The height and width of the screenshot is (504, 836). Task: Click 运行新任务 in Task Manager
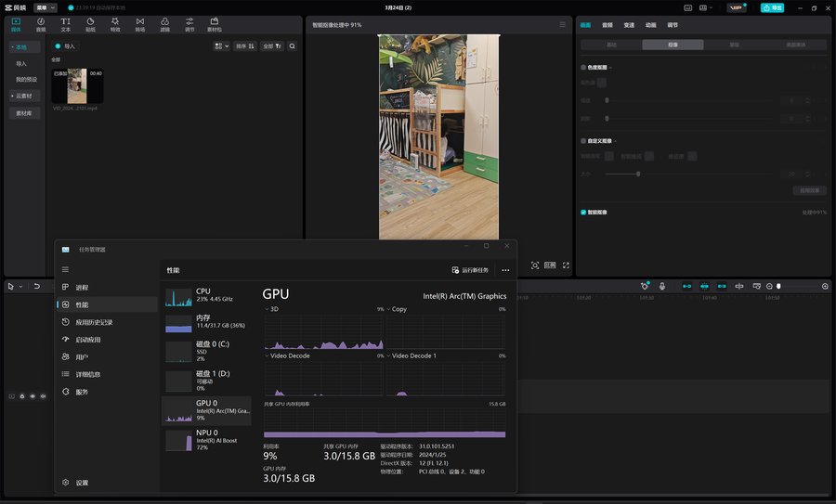pos(469,270)
